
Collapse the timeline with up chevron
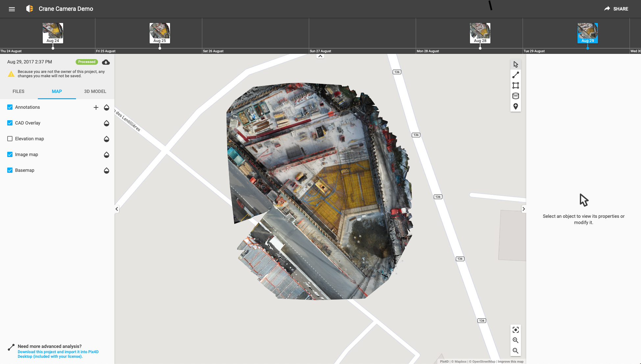pyautogui.click(x=320, y=56)
